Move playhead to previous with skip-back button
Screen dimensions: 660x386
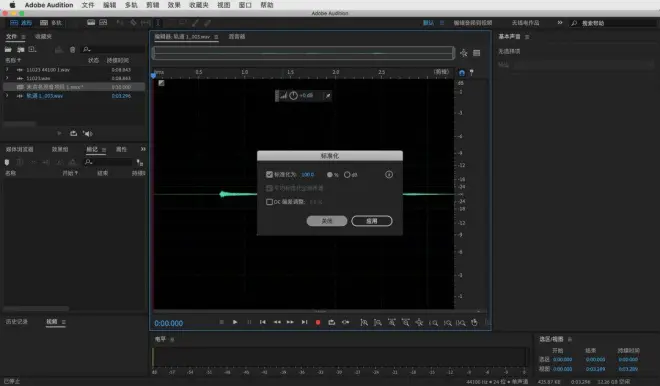click(x=263, y=322)
